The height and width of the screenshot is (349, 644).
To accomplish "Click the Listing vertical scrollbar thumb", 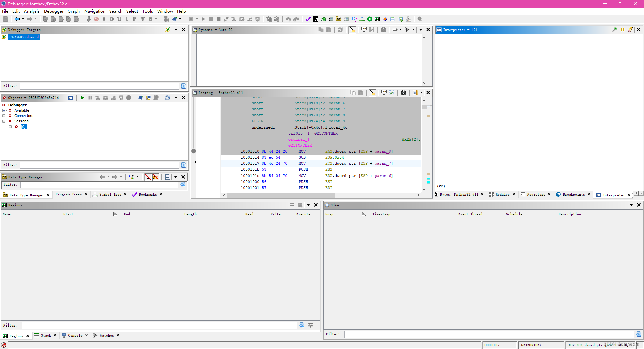I will click(x=424, y=107).
